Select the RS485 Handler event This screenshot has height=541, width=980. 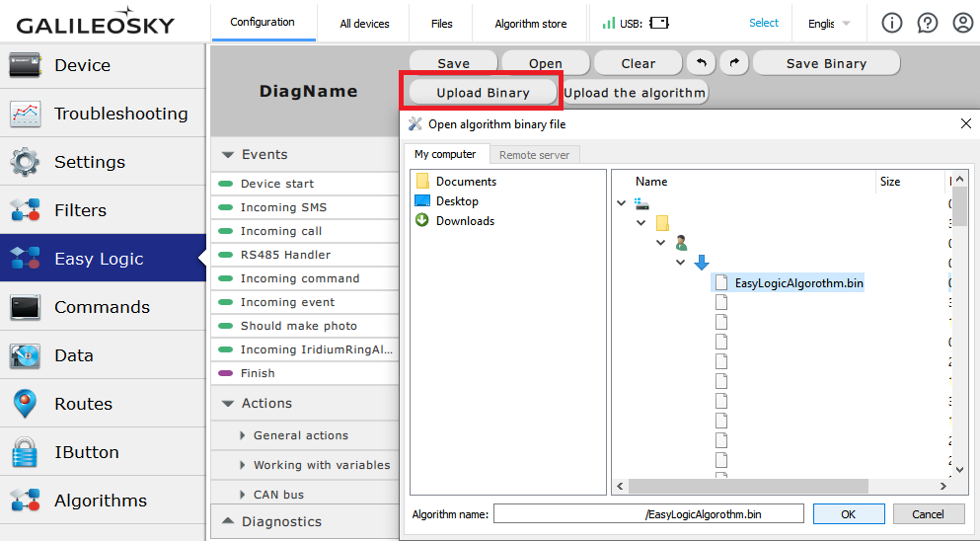(x=305, y=255)
